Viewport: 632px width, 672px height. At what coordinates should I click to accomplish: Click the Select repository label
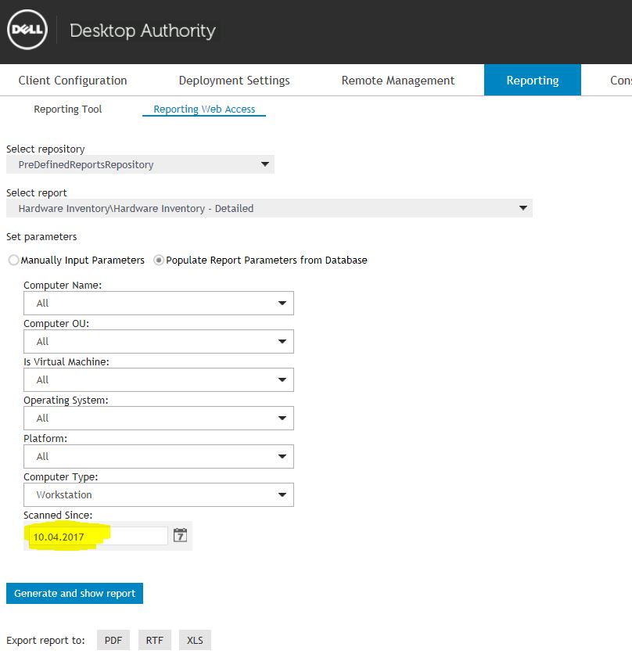click(45, 149)
